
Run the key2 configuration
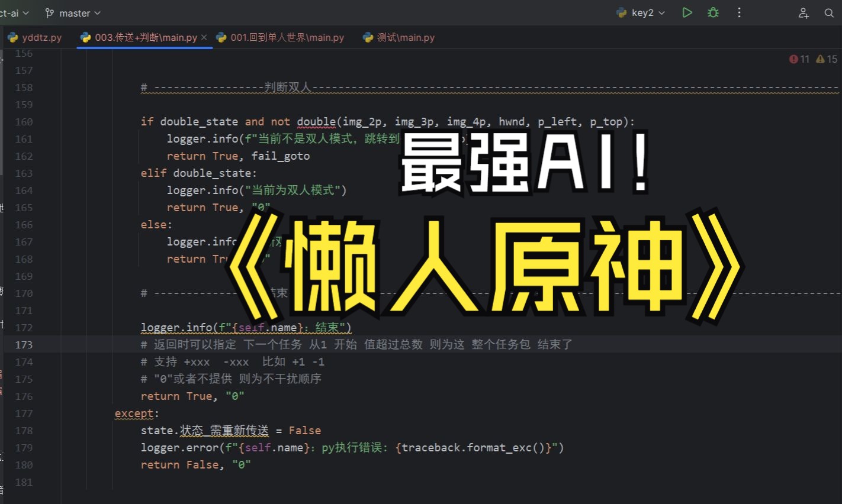(x=687, y=12)
